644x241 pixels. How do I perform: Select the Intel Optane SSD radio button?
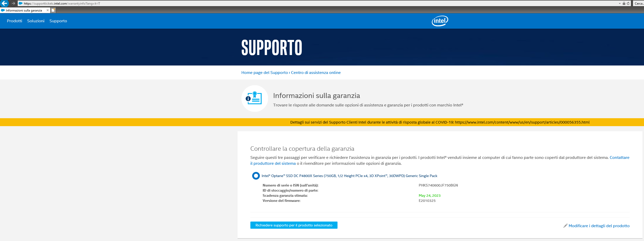pos(256,176)
